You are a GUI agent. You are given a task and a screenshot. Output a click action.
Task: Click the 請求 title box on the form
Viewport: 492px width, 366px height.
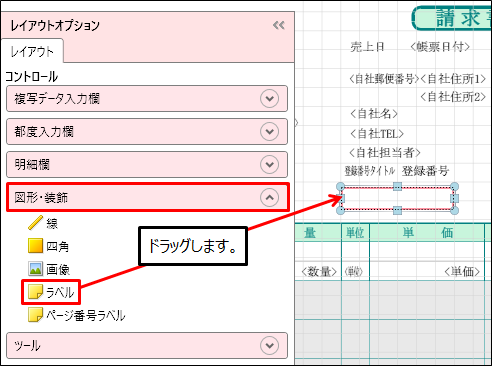point(452,18)
